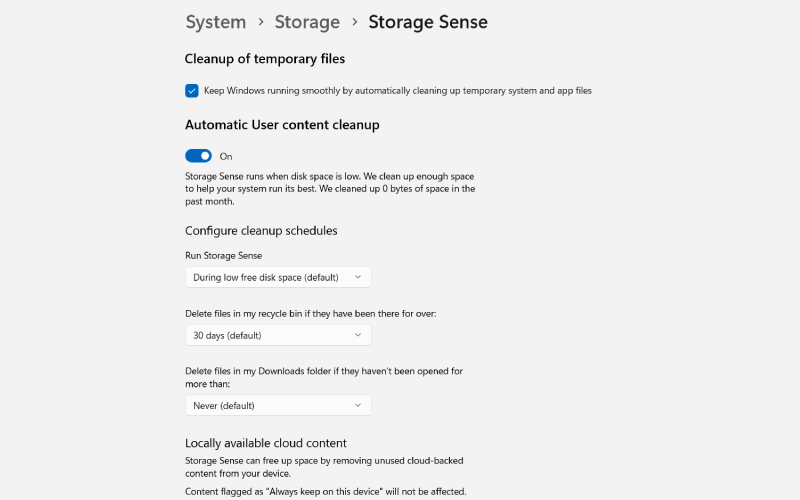
Task: Go back to System in the breadcrumb
Action: coord(215,22)
